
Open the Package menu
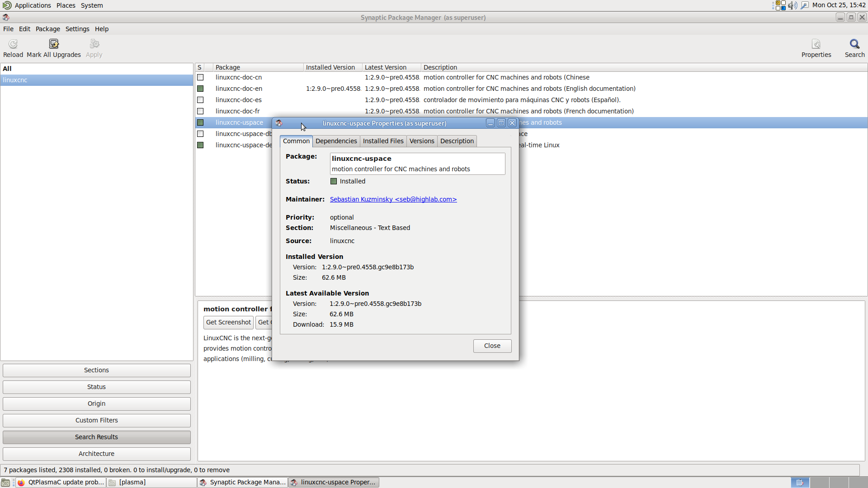pos(48,29)
